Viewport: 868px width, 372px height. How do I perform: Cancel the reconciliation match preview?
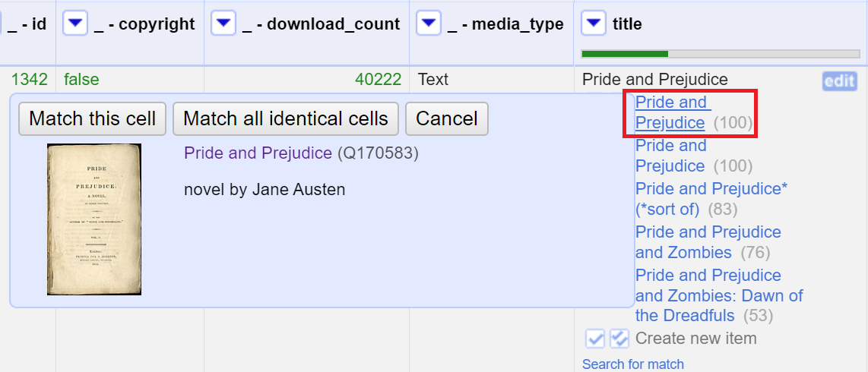[x=447, y=118]
